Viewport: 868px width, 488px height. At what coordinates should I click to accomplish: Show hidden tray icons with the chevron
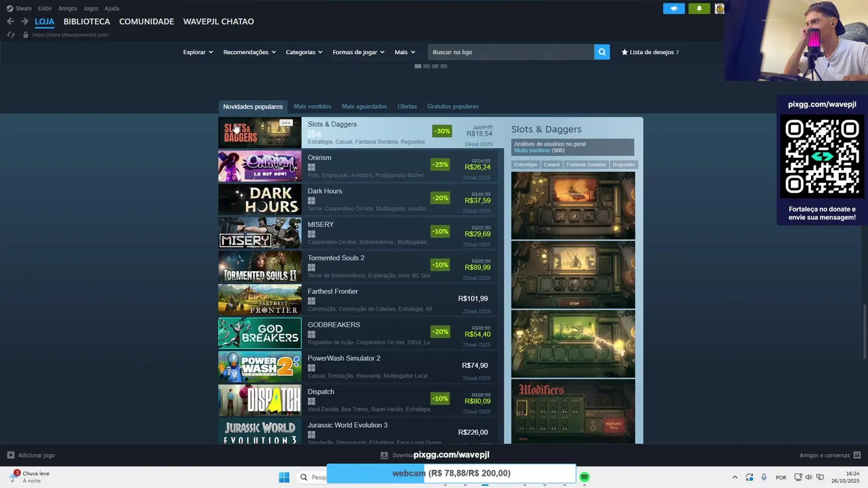click(734, 477)
